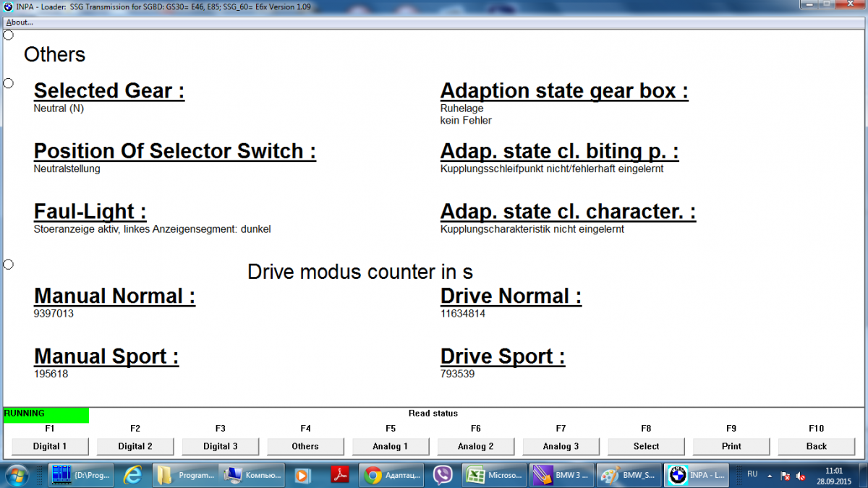
Task: Open the Windows Start menu
Action: click(x=17, y=475)
